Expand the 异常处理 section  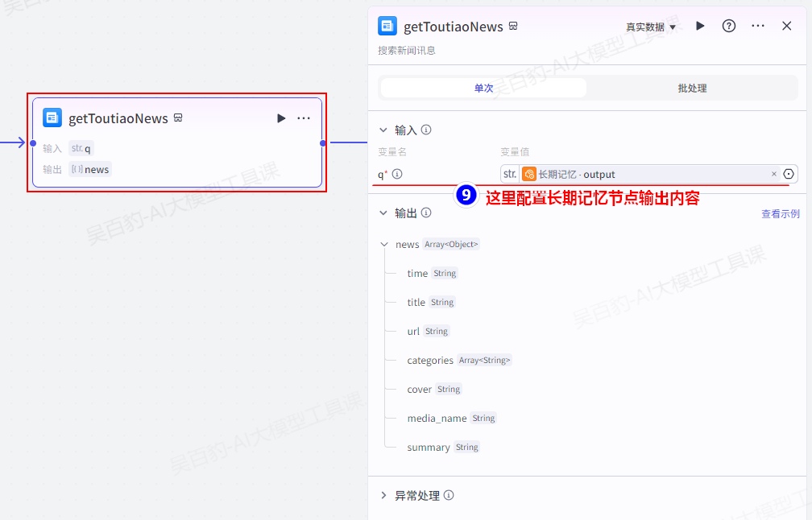pos(383,496)
